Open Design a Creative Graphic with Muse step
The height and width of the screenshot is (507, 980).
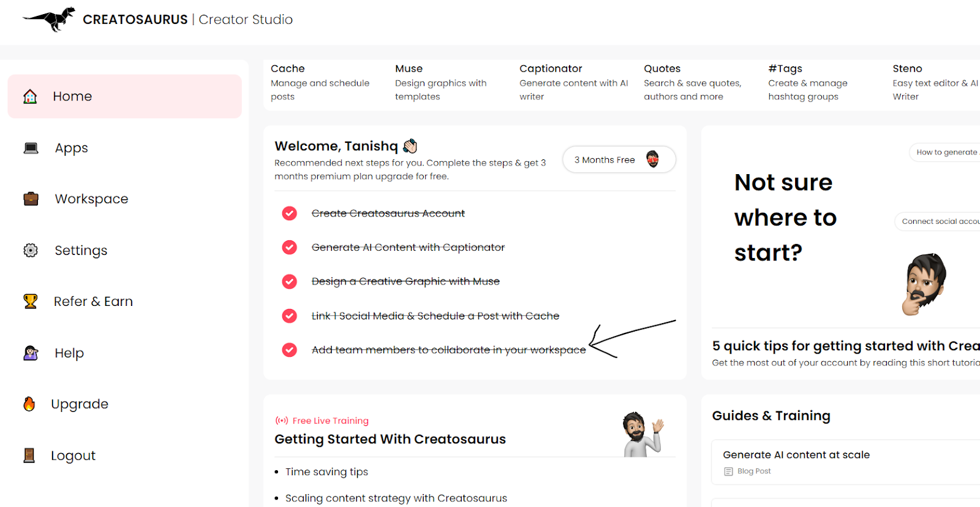(x=405, y=281)
